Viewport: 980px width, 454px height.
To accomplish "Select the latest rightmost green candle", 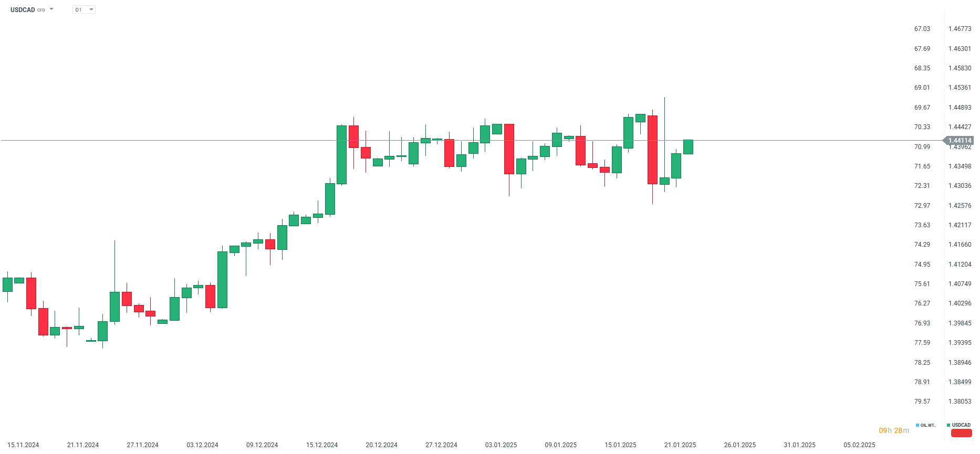I will pyautogui.click(x=688, y=147).
